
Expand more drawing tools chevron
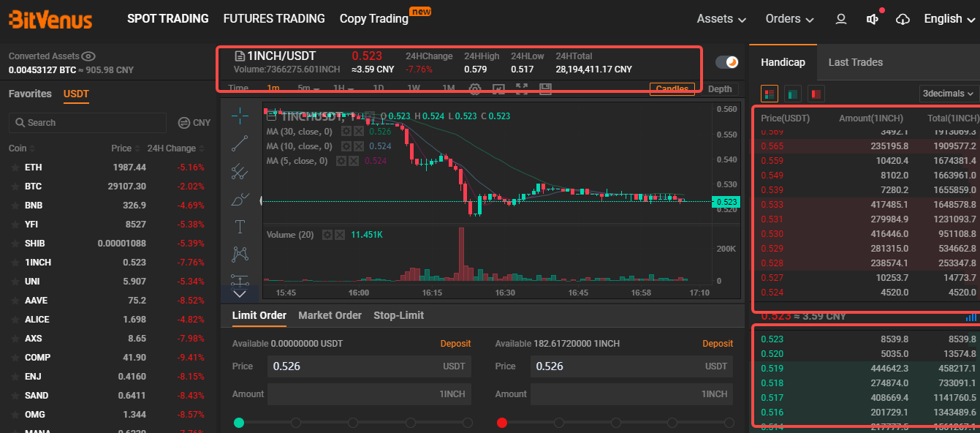[240, 294]
